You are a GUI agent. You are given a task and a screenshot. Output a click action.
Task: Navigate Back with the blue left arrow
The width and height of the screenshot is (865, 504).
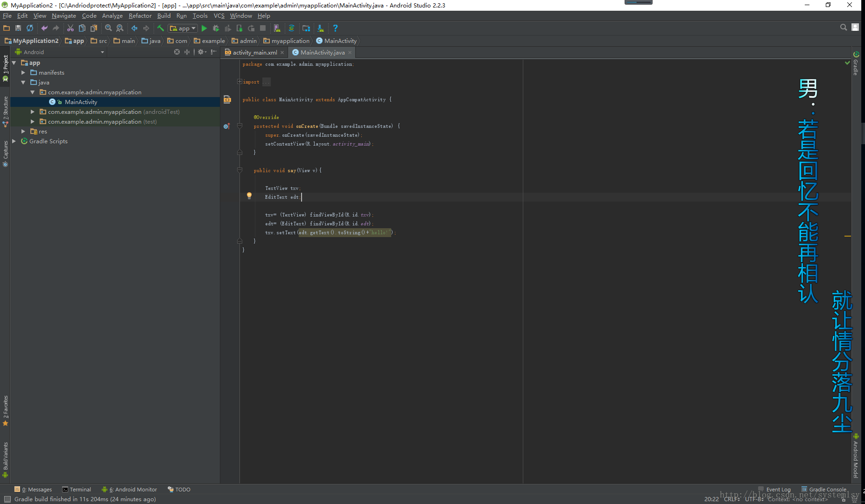[x=134, y=28]
